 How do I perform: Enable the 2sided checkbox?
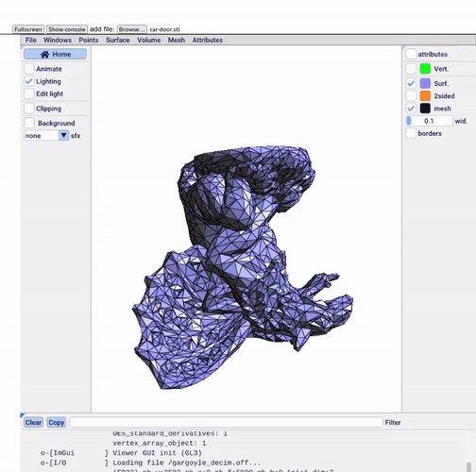[411, 95]
